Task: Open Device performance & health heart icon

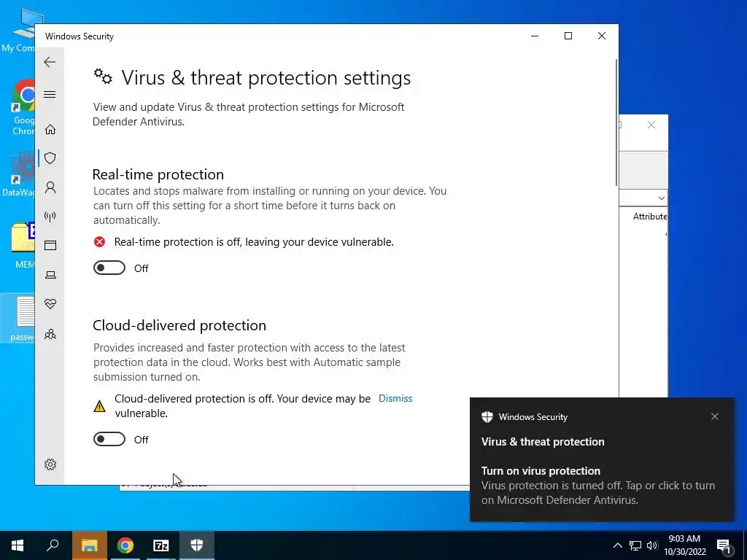Action: click(x=50, y=303)
